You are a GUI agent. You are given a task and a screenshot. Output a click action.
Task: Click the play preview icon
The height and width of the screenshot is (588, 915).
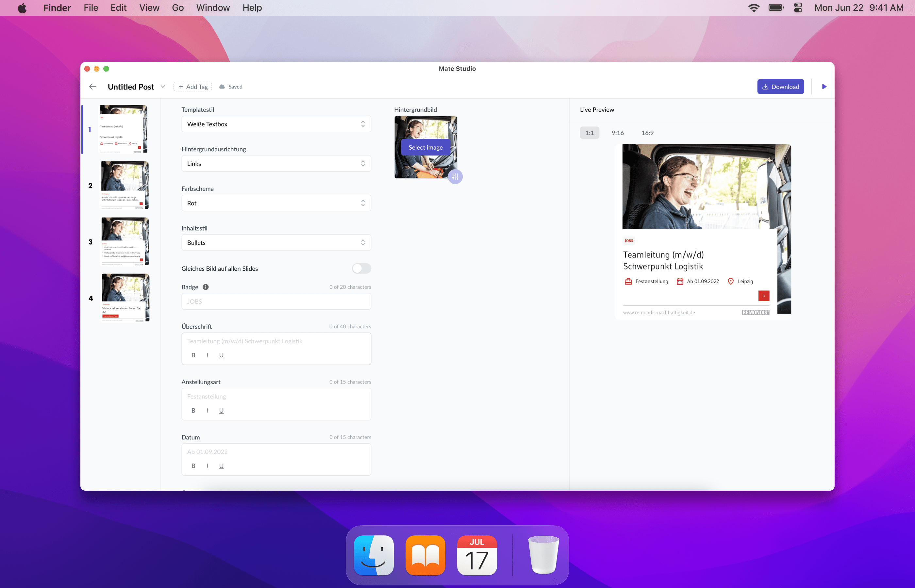(x=824, y=87)
